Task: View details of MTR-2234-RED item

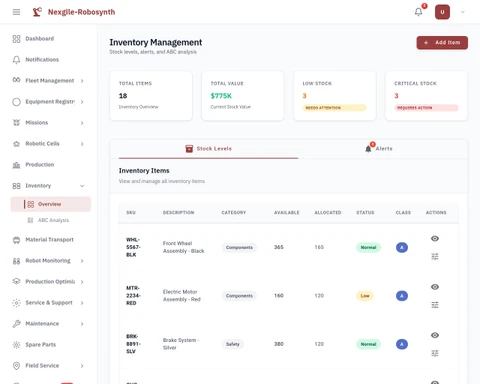Action: (435, 287)
